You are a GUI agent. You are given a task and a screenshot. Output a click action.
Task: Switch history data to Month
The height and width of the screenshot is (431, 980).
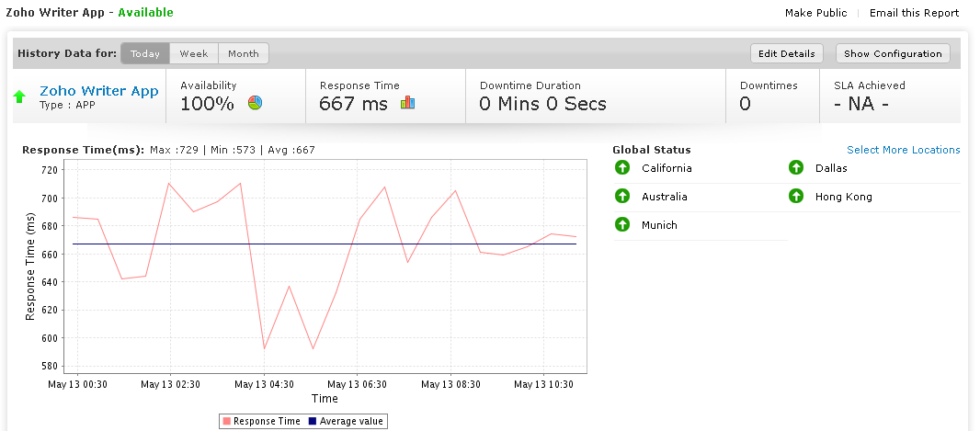[x=243, y=53]
